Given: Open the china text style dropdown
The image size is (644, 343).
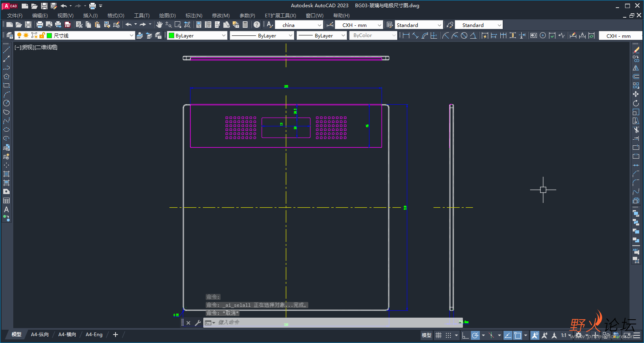Looking at the screenshot, I should (x=320, y=25).
